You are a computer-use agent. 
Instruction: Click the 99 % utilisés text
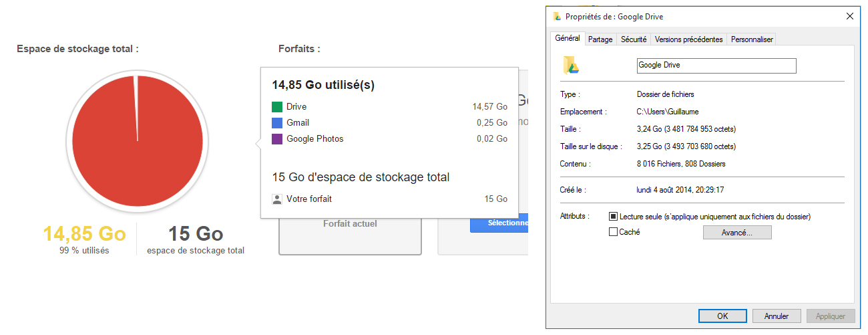click(85, 251)
